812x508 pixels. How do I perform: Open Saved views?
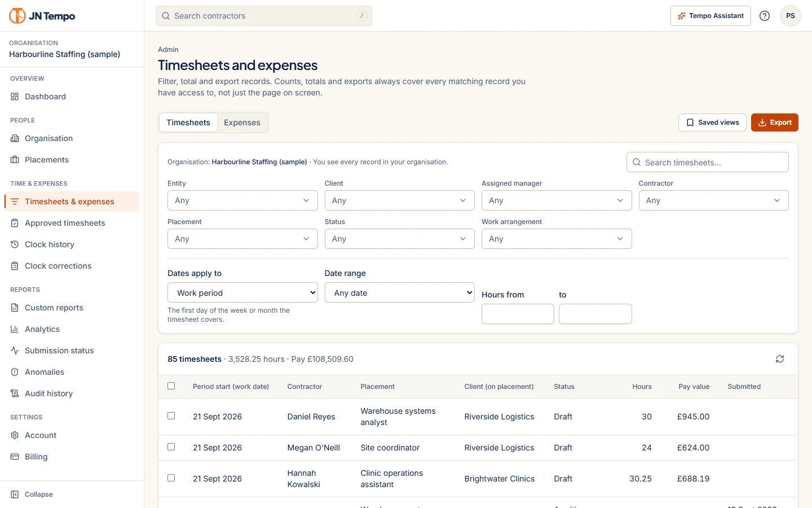(x=712, y=122)
